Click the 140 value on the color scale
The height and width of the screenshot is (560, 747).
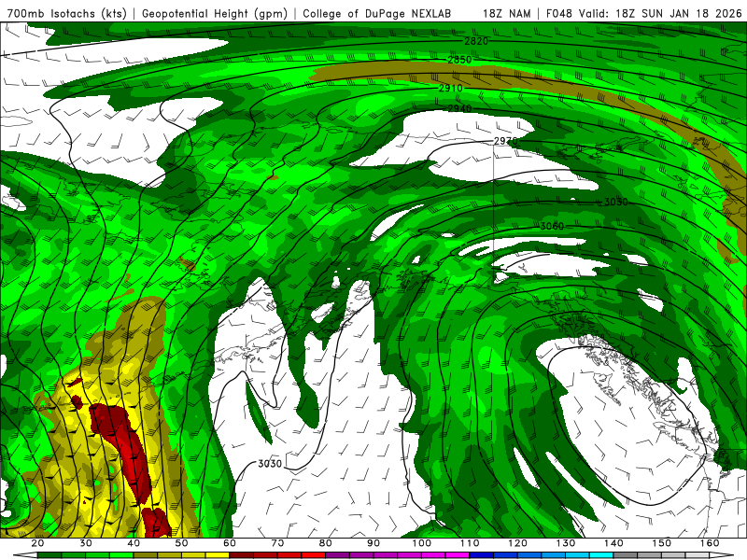pos(613,543)
